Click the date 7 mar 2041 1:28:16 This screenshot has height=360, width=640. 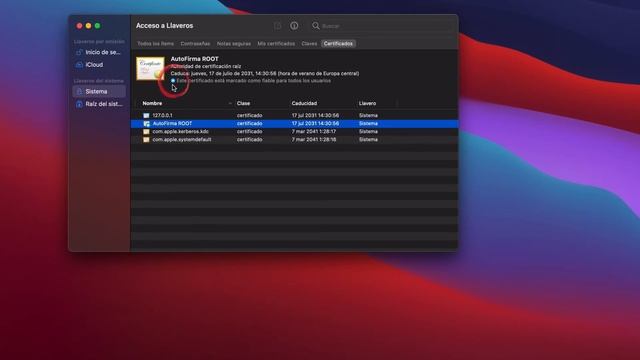click(314, 140)
